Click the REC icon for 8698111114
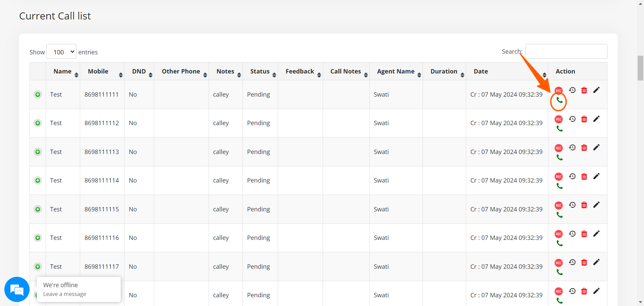 pos(558,176)
